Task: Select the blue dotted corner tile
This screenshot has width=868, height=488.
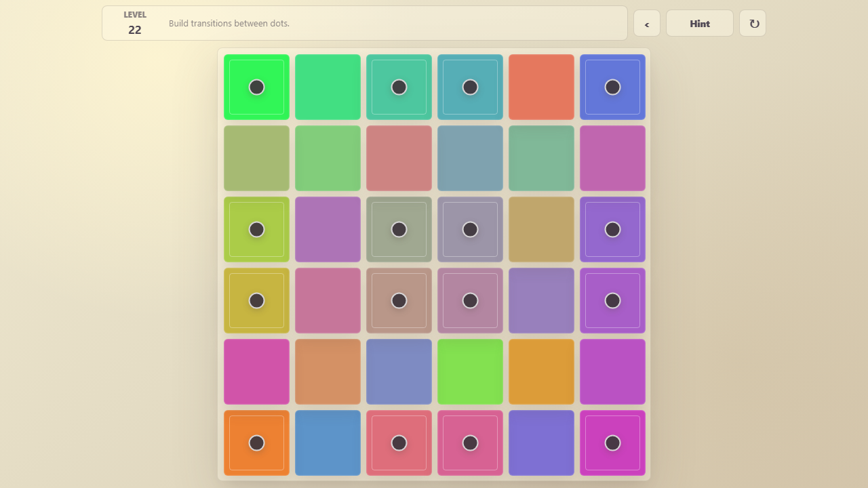Action: click(612, 87)
